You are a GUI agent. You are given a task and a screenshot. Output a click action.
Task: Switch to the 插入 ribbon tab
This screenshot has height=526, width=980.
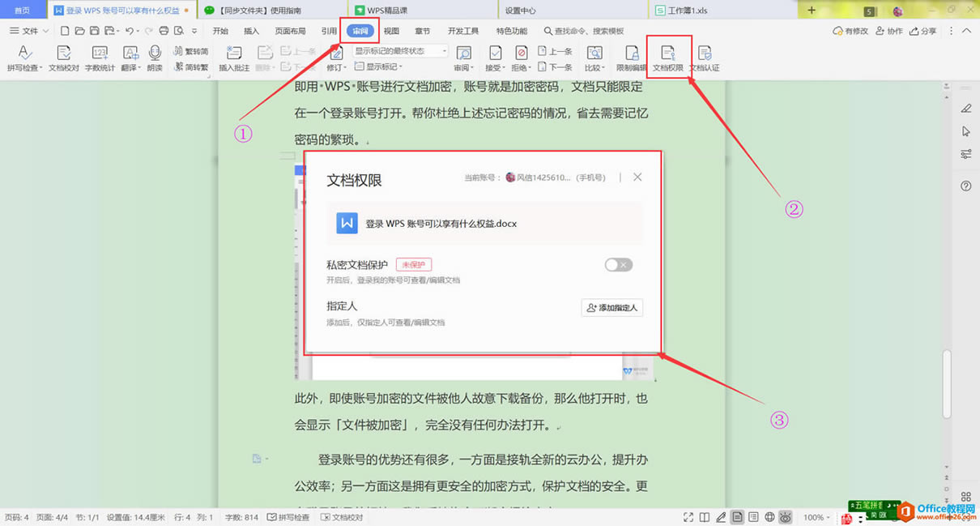tap(252, 31)
